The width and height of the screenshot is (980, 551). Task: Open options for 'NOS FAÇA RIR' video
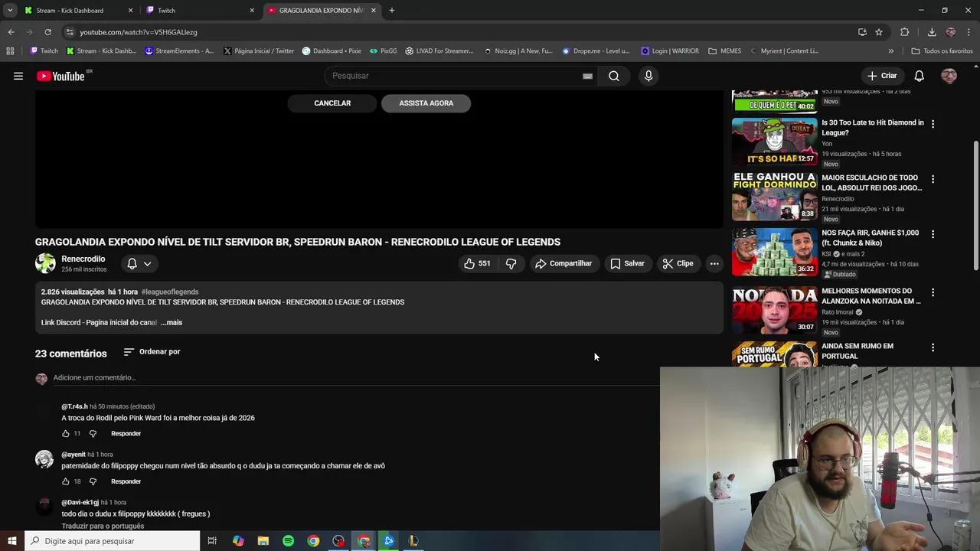click(x=933, y=234)
